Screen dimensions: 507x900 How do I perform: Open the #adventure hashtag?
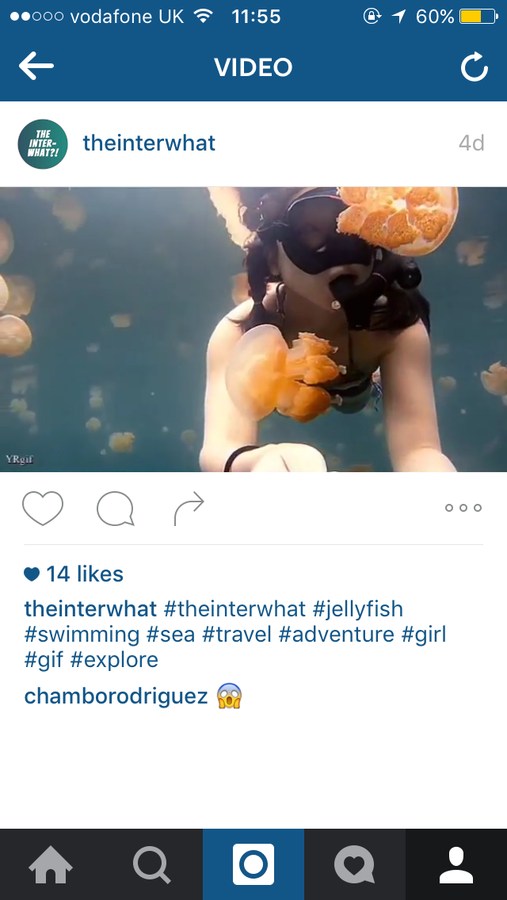click(x=336, y=635)
